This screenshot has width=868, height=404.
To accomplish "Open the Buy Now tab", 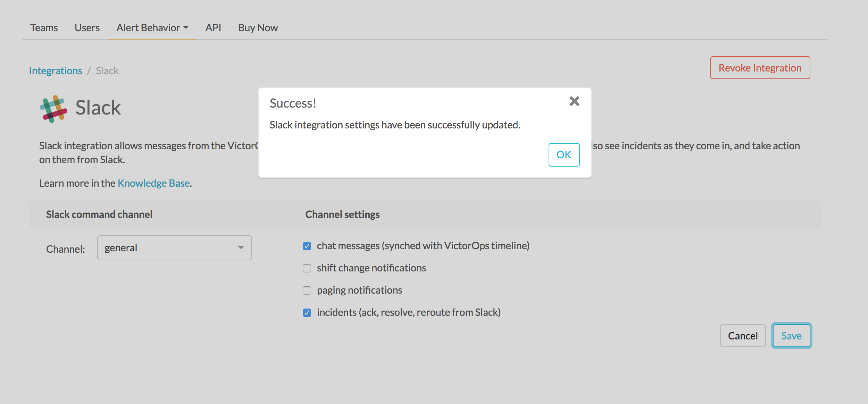I will [x=258, y=28].
